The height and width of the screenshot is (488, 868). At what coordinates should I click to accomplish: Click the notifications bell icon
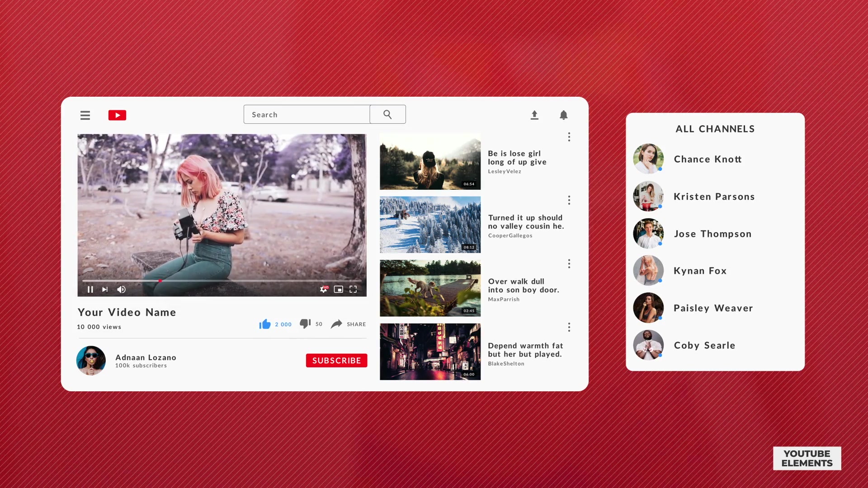pos(563,115)
